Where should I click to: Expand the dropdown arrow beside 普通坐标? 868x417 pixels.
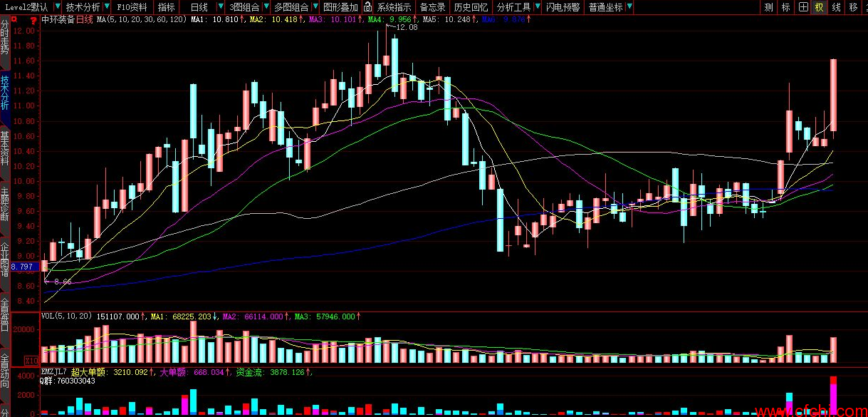click(629, 7)
